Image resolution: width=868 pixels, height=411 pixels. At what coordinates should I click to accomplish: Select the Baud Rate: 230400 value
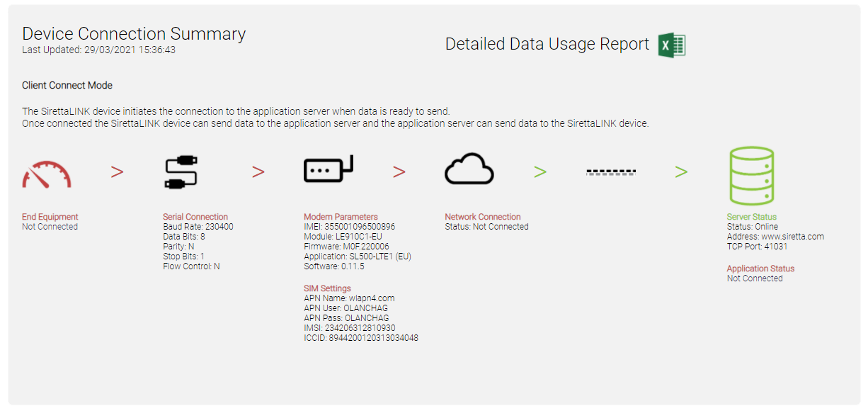pyautogui.click(x=198, y=227)
